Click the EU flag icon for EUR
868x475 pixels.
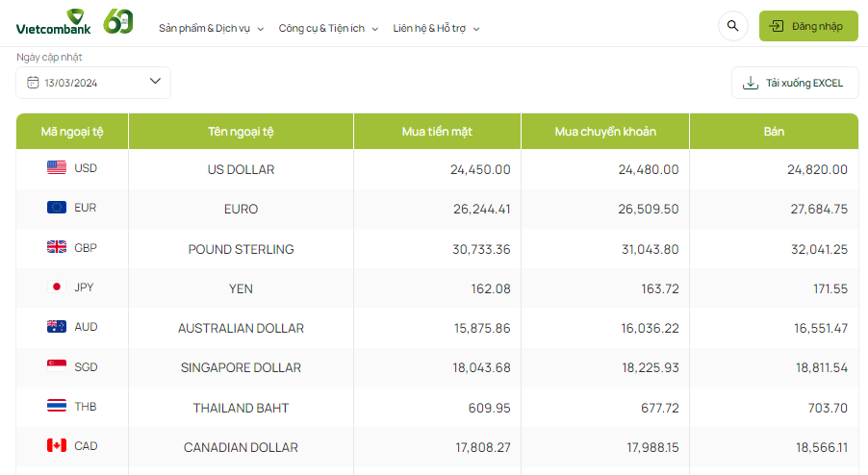tap(57, 208)
